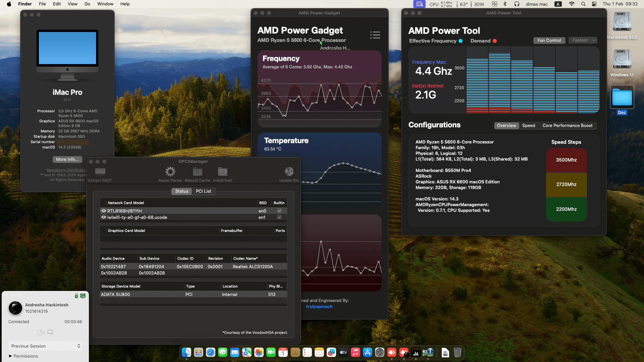Open the Windows 11 drive on desktop
The height and width of the screenshot is (362, 644).
(x=622, y=63)
